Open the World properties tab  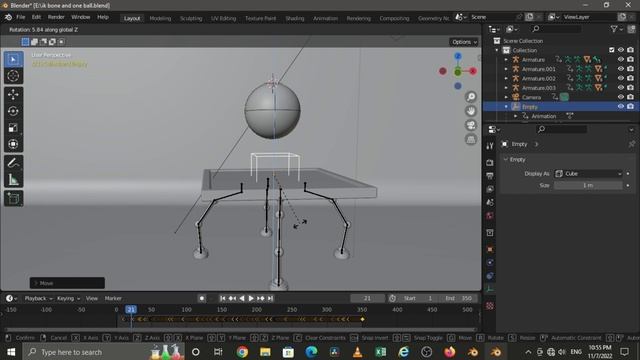[x=490, y=216]
